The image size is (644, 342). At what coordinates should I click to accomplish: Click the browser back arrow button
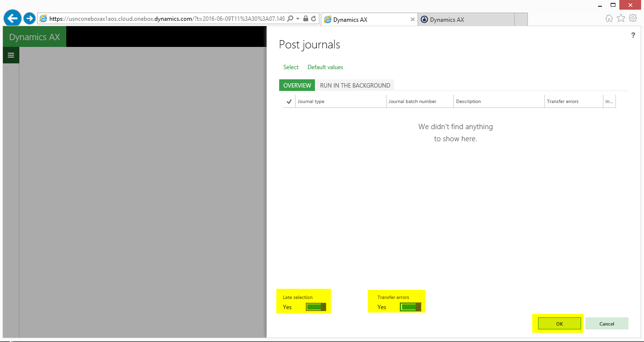[x=12, y=19]
